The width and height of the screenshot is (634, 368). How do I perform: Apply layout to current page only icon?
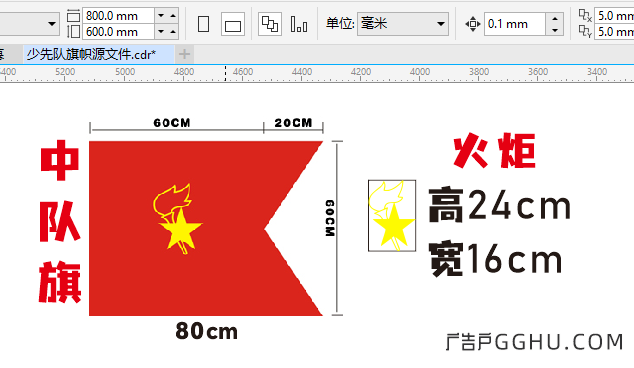[x=299, y=24]
